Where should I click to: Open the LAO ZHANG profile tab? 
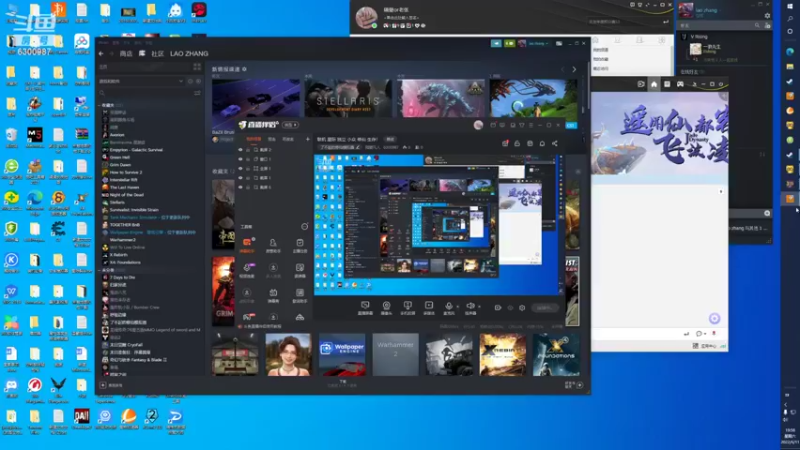(x=189, y=54)
